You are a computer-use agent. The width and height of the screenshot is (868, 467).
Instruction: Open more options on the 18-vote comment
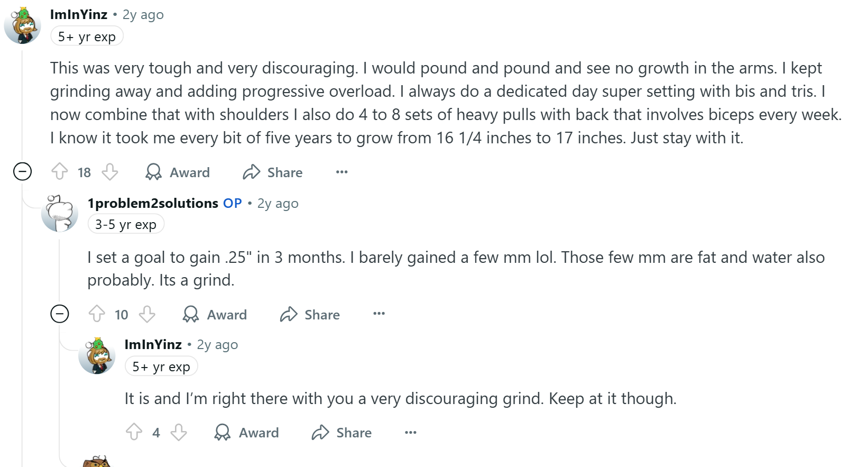(342, 172)
